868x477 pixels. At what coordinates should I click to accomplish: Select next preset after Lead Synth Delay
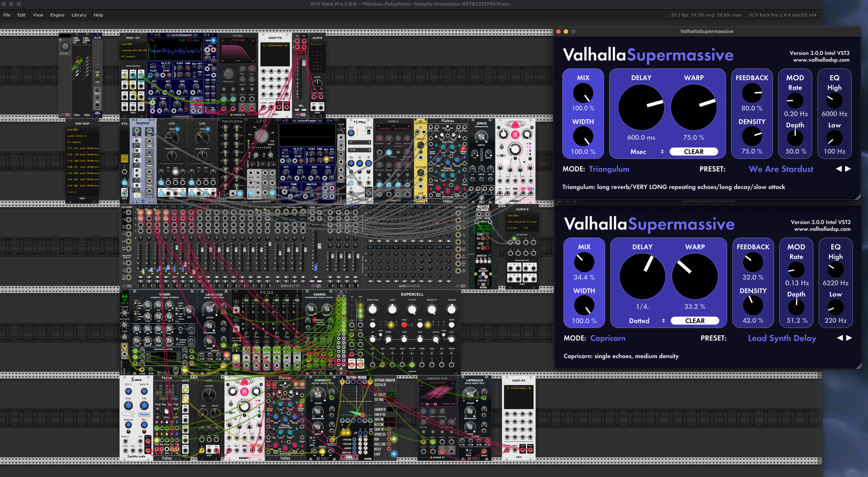(x=849, y=338)
